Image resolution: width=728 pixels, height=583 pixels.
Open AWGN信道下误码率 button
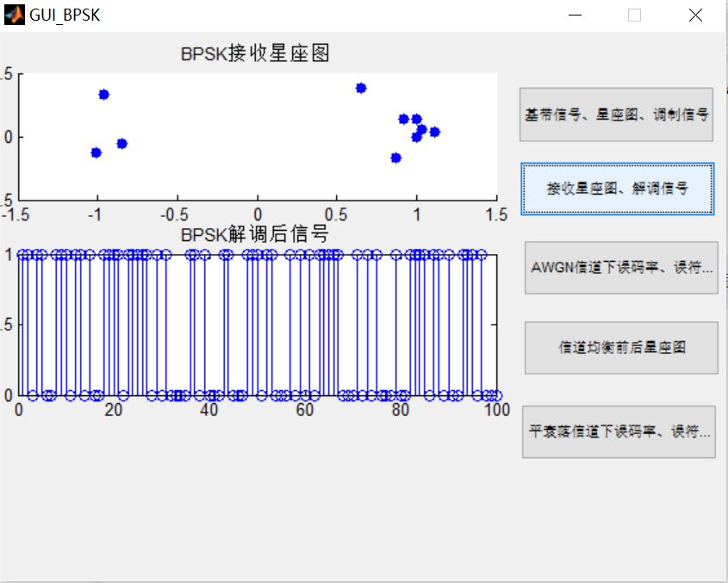[x=621, y=268]
